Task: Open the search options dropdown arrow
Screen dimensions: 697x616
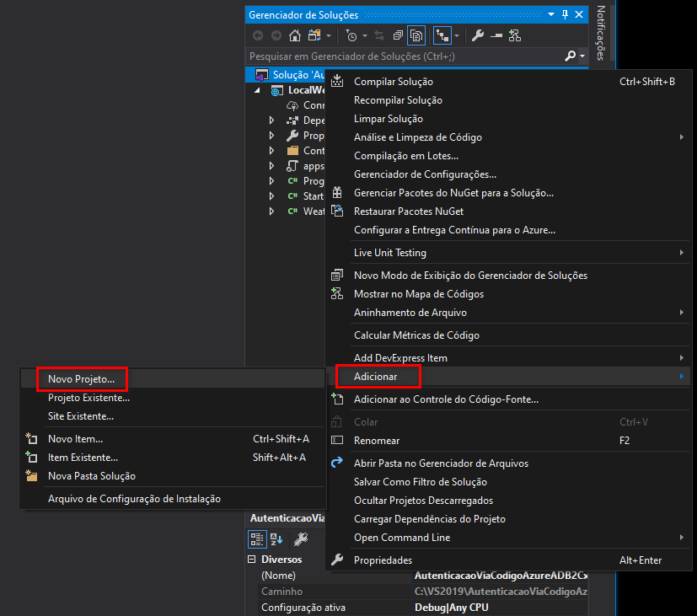Action: tap(582, 56)
